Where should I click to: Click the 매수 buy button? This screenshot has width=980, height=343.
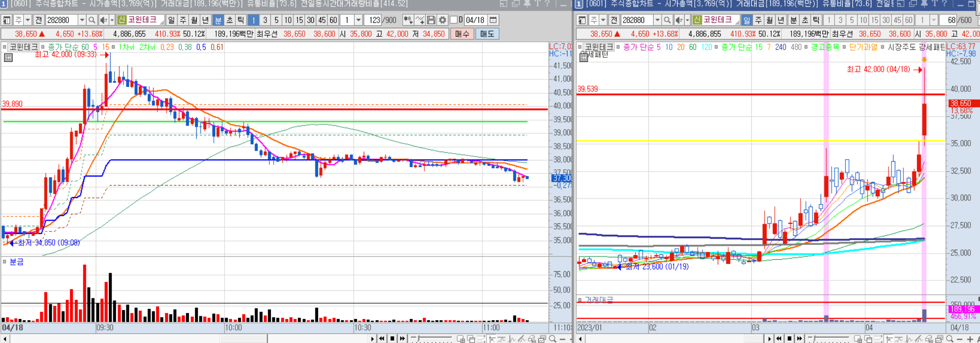pyautogui.click(x=462, y=34)
